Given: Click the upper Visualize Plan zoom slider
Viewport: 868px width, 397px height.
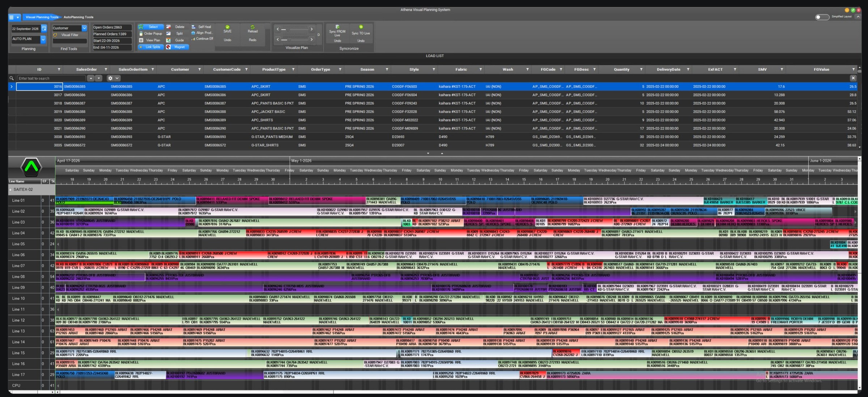Looking at the screenshot, I should pyautogui.click(x=295, y=29).
